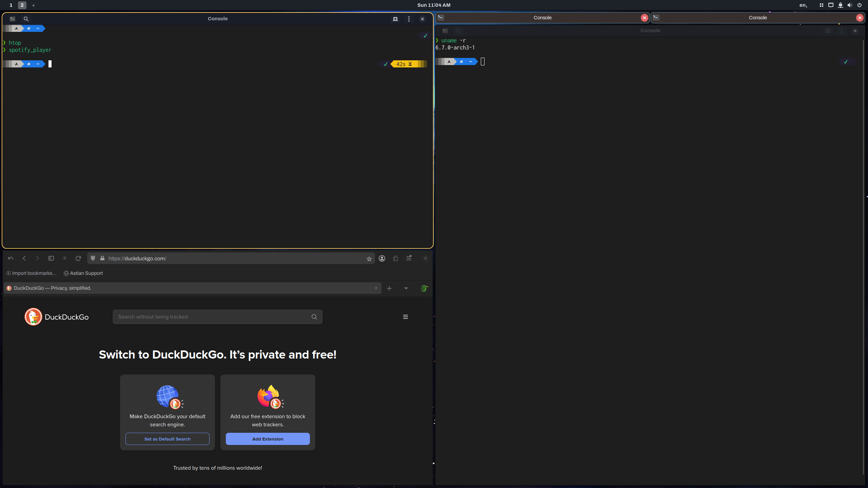Click the Add Extension button
The width and height of the screenshot is (868, 488).
point(268,439)
